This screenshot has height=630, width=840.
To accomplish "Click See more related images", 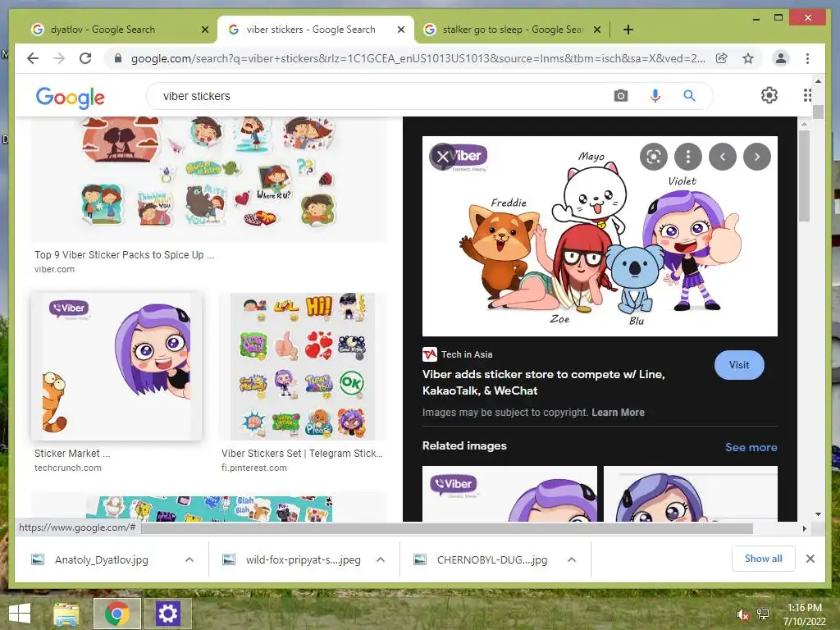I will tap(751, 447).
